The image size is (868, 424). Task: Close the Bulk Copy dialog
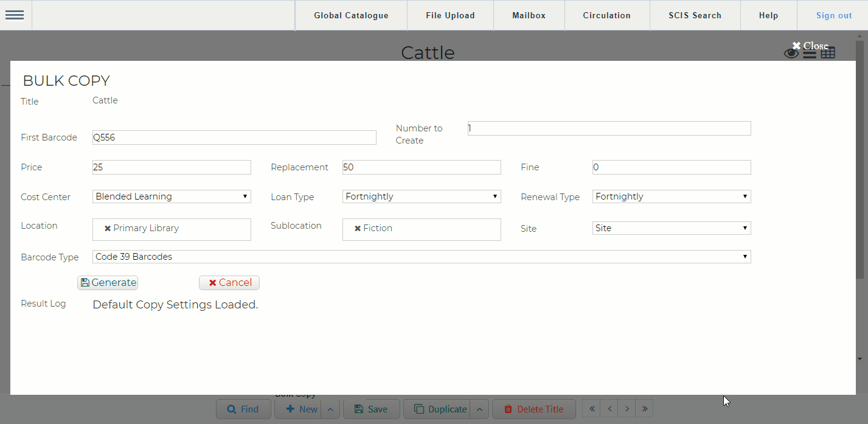tap(810, 46)
